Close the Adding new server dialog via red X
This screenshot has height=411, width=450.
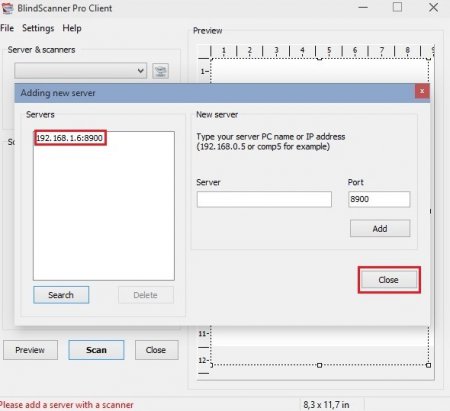[422, 91]
